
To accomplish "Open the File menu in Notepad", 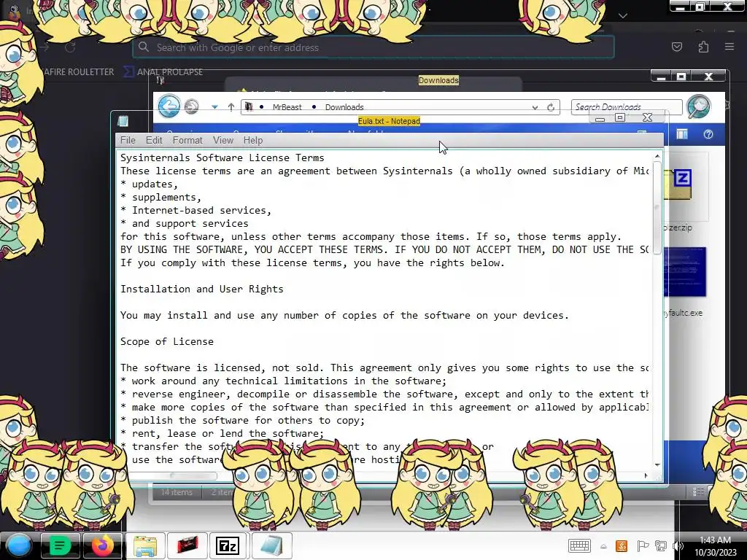I will click(x=128, y=140).
